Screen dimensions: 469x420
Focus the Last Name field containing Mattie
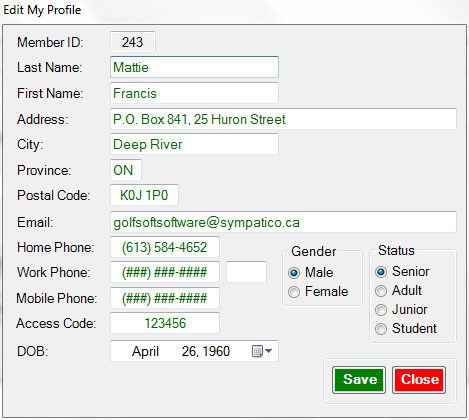(194, 67)
